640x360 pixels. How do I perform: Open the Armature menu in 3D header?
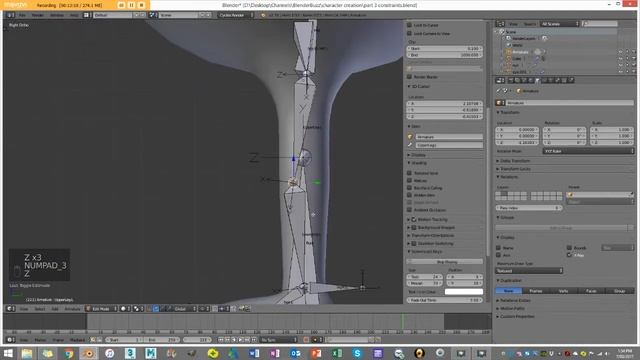click(x=72, y=309)
